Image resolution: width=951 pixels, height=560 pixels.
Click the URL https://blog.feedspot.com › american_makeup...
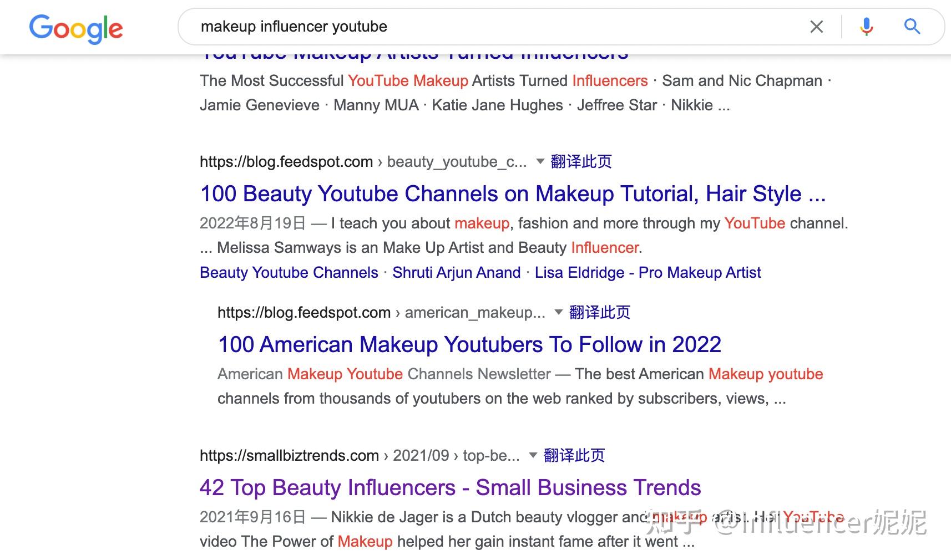[x=382, y=313]
